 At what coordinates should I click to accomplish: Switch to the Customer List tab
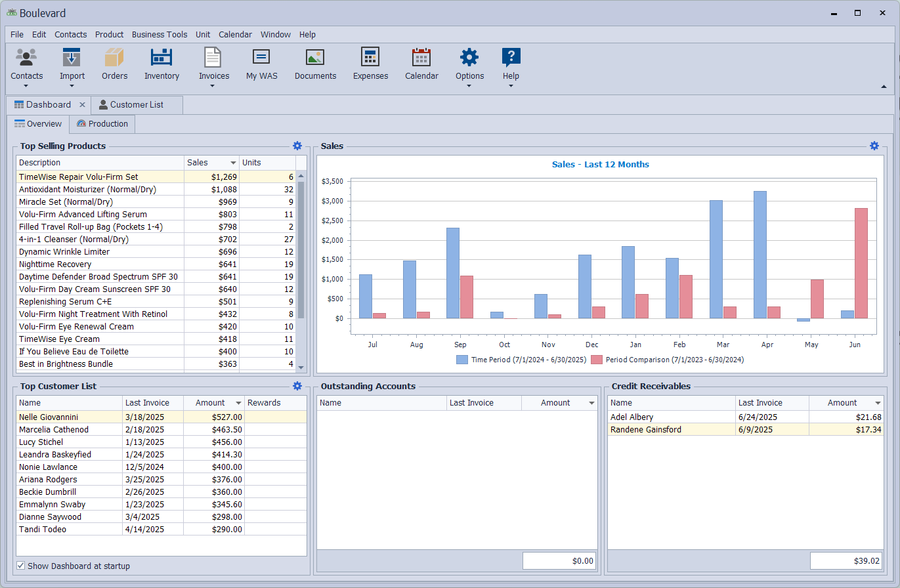pyautogui.click(x=137, y=104)
